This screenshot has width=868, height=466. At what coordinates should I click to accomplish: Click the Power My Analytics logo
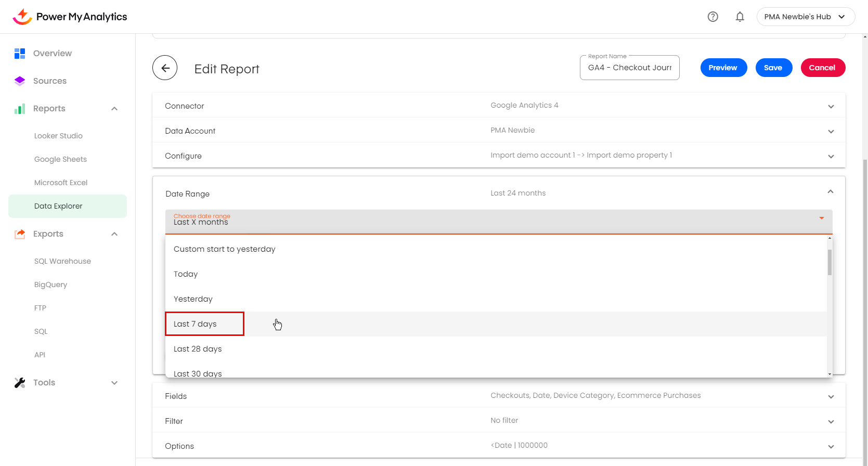coord(70,17)
